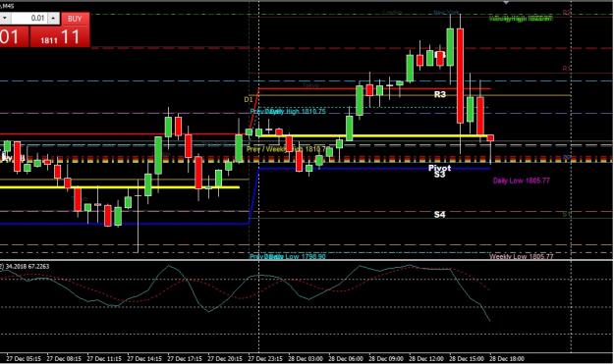Click the '28 Dec 15:00' time axis label
Viewport: 614px width, 364px height.
(467, 358)
